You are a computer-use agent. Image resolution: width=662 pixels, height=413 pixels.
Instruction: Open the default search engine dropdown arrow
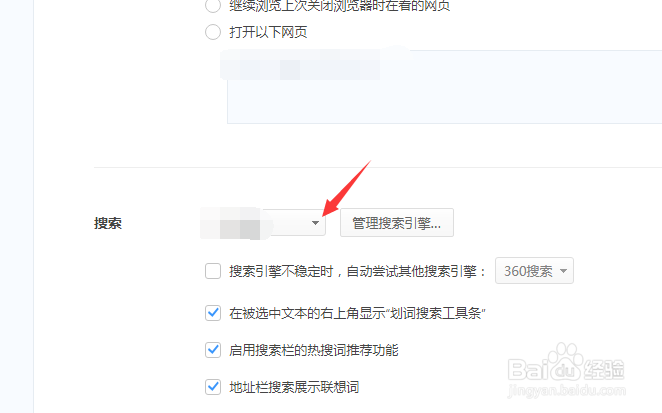[x=315, y=223]
